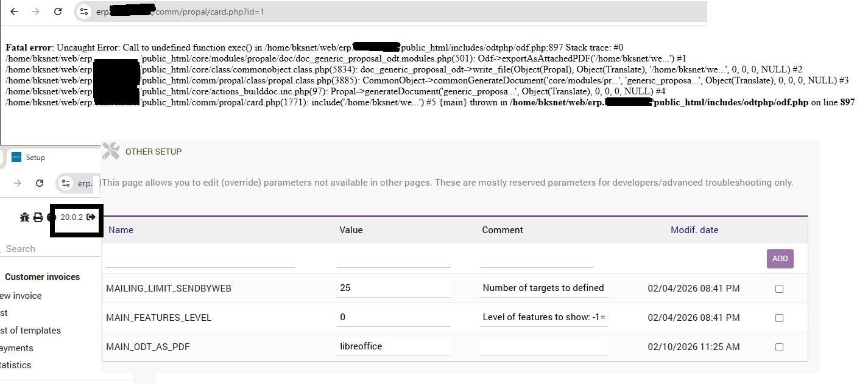Click the printer icon in Dolibarr header

tap(38, 217)
